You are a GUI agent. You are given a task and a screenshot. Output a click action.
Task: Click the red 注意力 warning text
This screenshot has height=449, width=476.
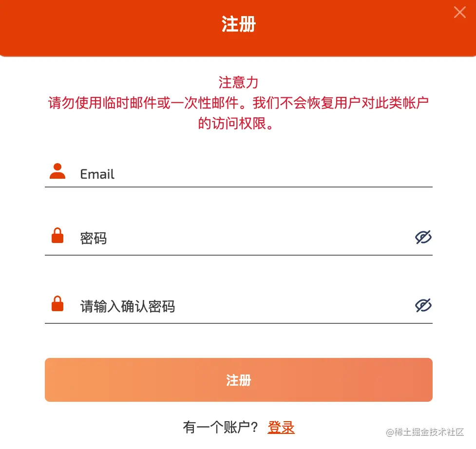(x=238, y=82)
